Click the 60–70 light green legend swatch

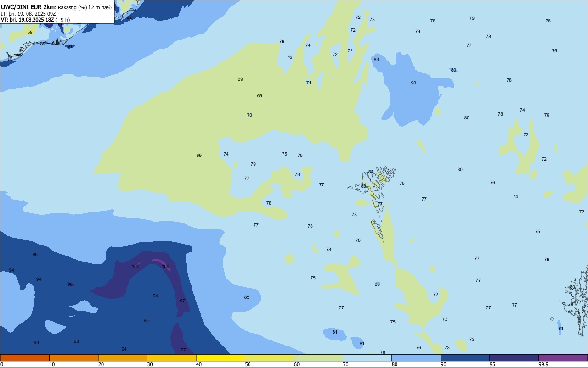point(318,357)
